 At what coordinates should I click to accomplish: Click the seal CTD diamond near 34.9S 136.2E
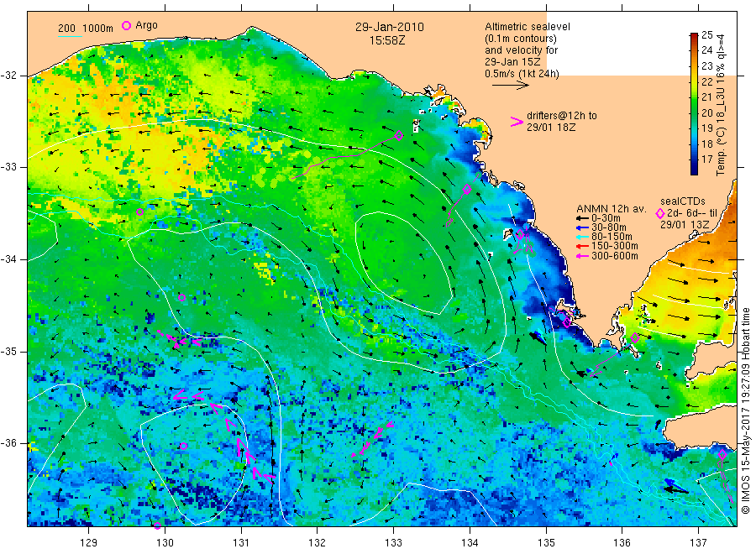(635, 338)
